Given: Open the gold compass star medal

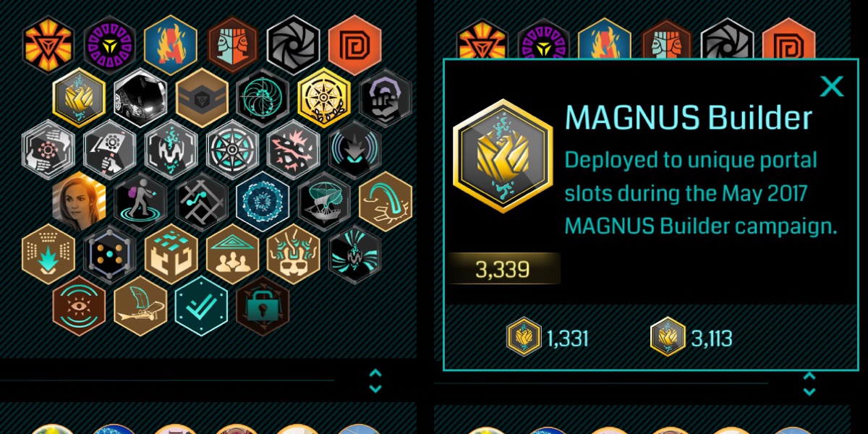Looking at the screenshot, I should point(324,98).
